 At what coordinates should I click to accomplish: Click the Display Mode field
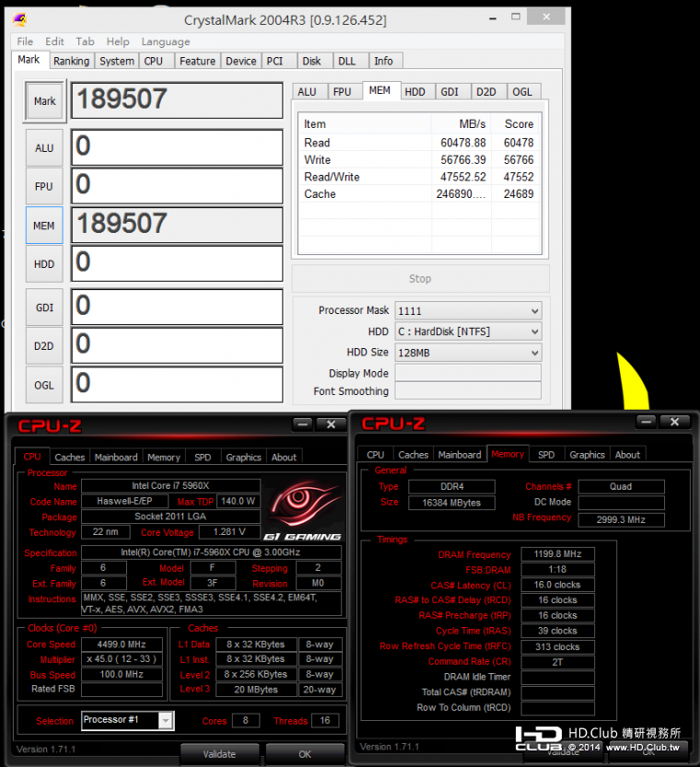[x=468, y=373]
